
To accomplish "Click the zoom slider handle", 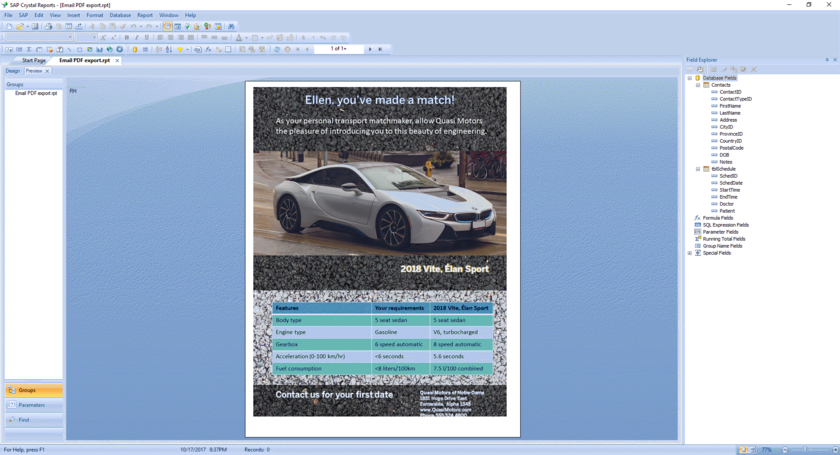I will [x=804, y=450].
